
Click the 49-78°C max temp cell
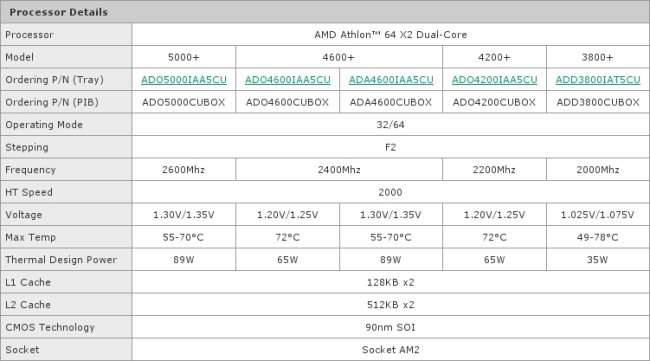597,237
